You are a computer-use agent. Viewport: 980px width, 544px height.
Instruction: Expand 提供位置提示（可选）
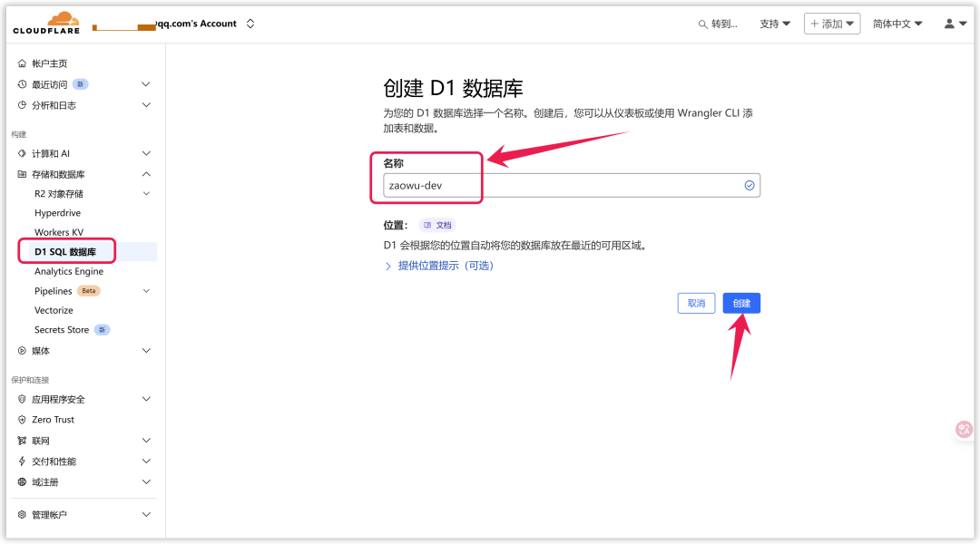pos(439,266)
